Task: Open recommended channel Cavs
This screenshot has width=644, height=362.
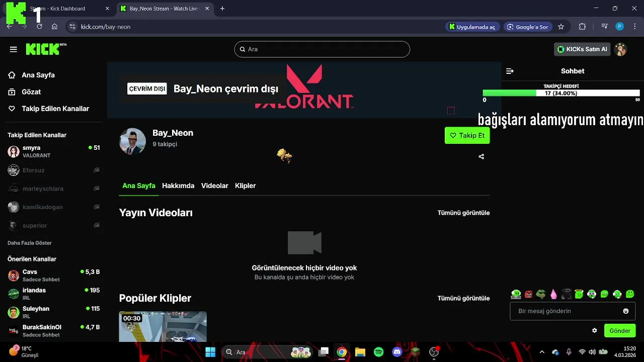Action: [x=53, y=276]
